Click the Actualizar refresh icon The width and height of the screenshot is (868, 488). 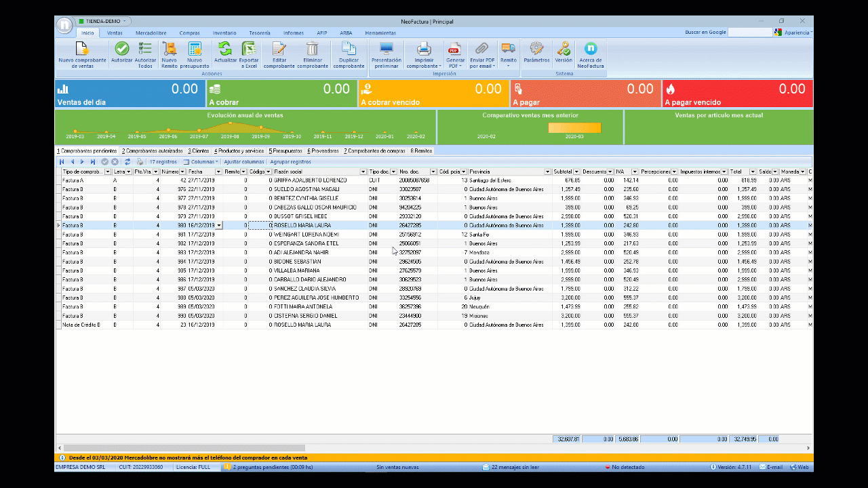225,49
